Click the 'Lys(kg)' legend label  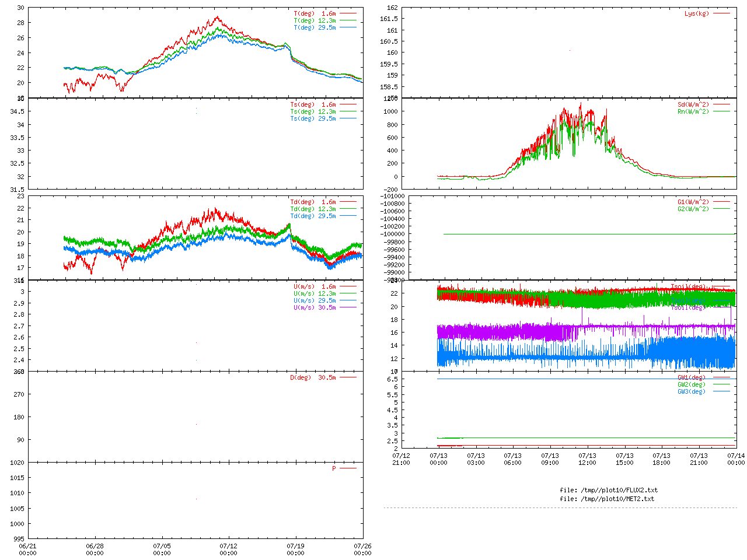[697, 13]
